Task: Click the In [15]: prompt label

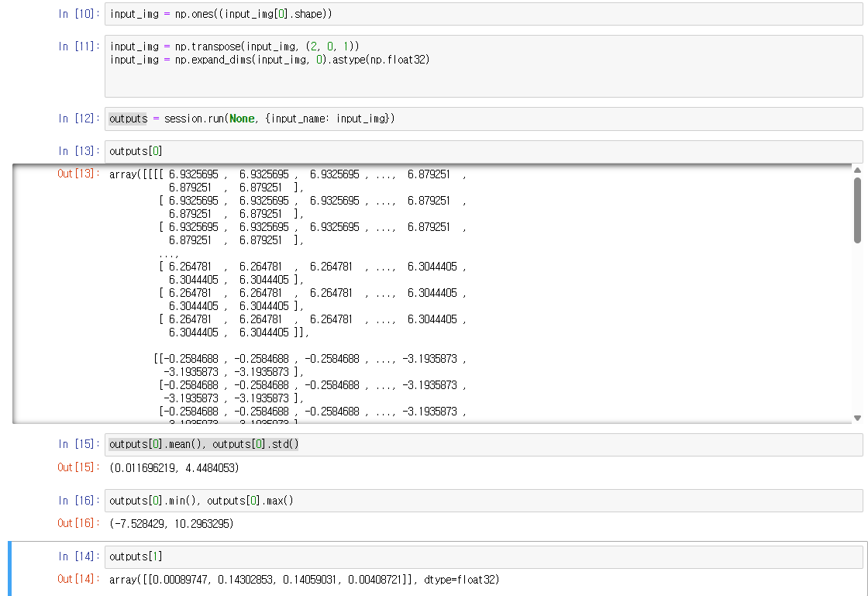Action: point(79,444)
